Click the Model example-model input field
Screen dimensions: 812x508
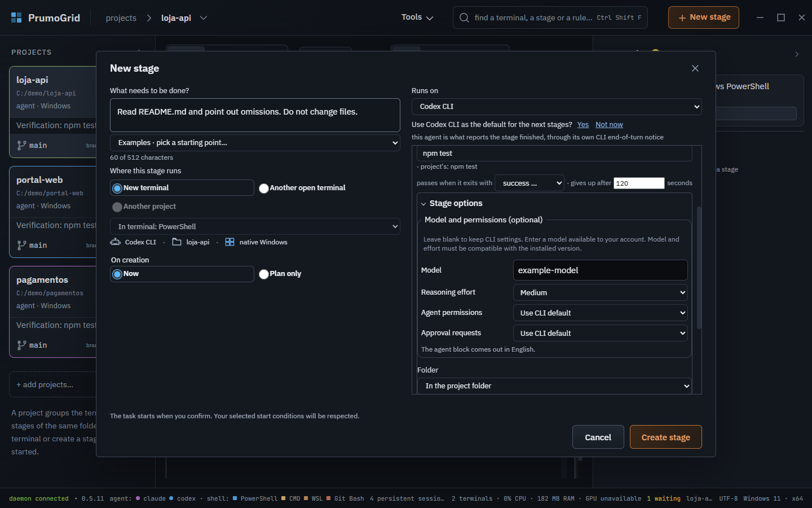(601, 270)
